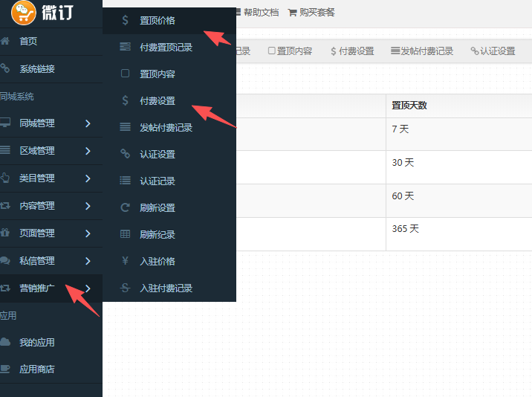Expand the 内容管理 sidebar section
Image resolution: width=532 pixels, height=397 pixels.
tap(37, 206)
